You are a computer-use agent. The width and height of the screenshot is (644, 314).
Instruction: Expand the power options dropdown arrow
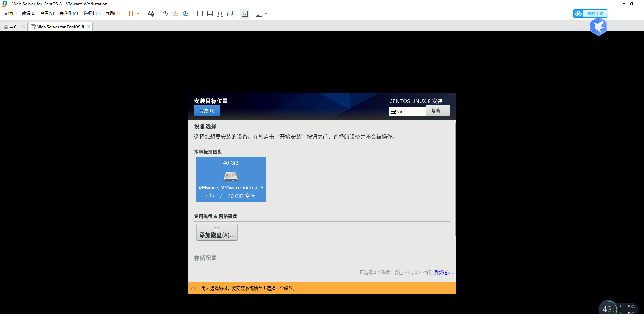pos(138,14)
